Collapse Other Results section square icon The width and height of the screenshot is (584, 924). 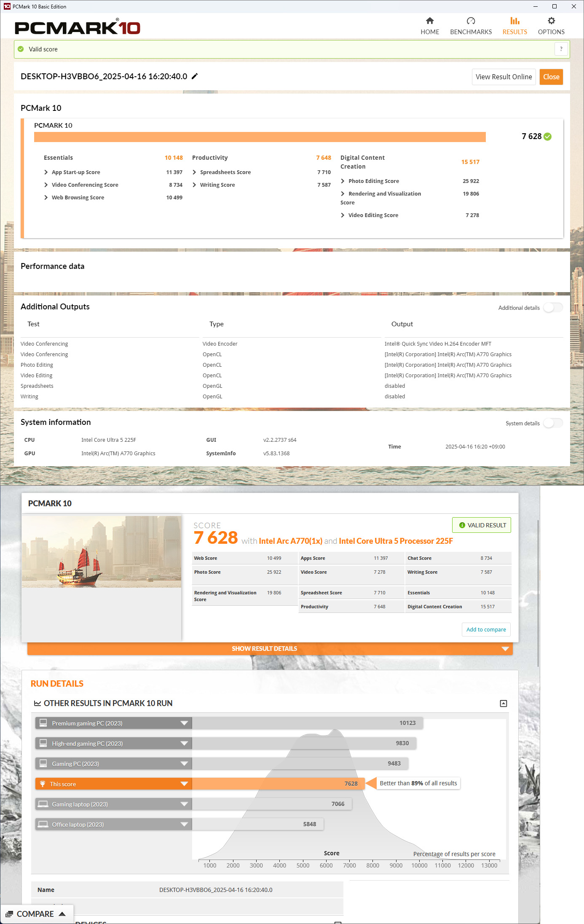[504, 703]
